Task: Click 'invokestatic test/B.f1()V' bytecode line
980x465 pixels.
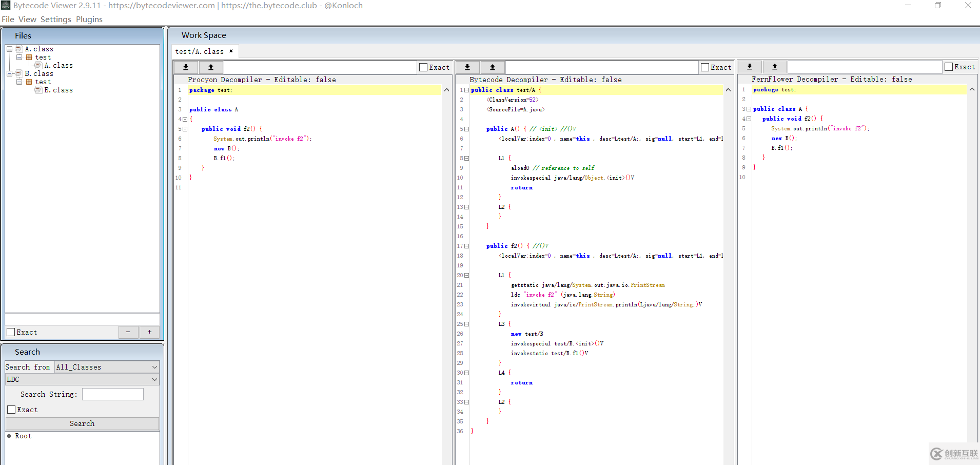Action: (x=549, y=353)
